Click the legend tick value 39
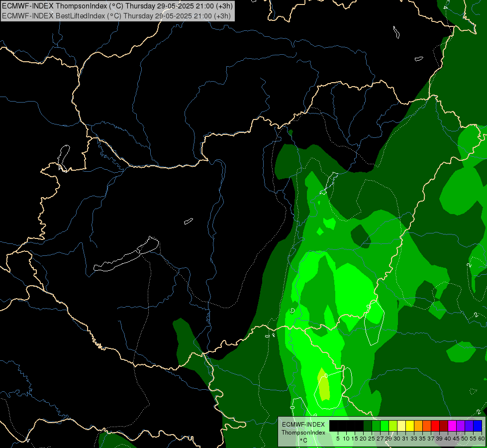 [439, 439]
